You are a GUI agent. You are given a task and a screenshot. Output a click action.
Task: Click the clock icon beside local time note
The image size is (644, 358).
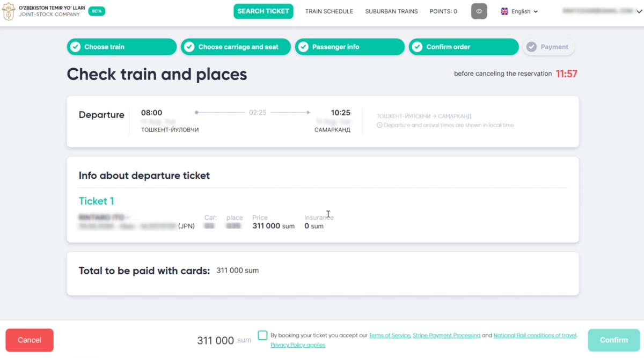click(379, 125)
